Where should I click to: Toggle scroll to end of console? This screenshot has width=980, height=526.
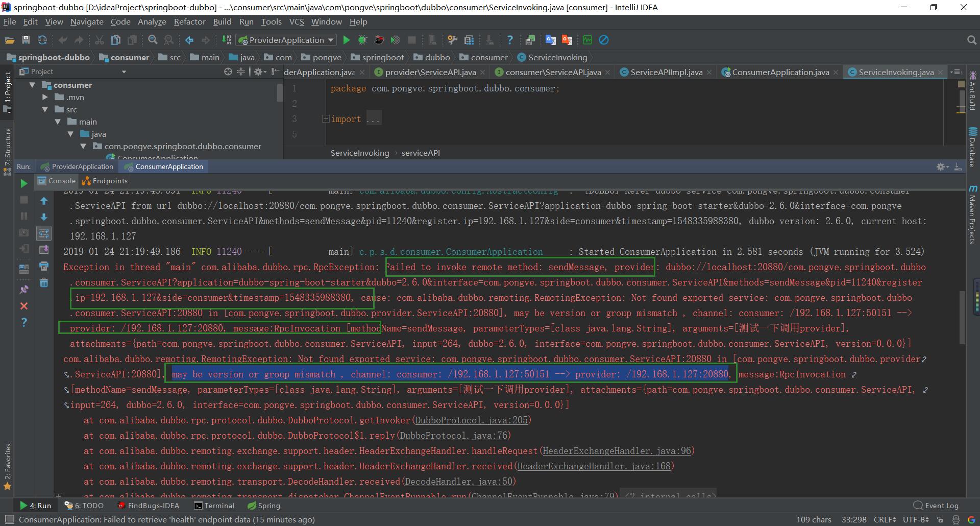(x=44, y=250)
